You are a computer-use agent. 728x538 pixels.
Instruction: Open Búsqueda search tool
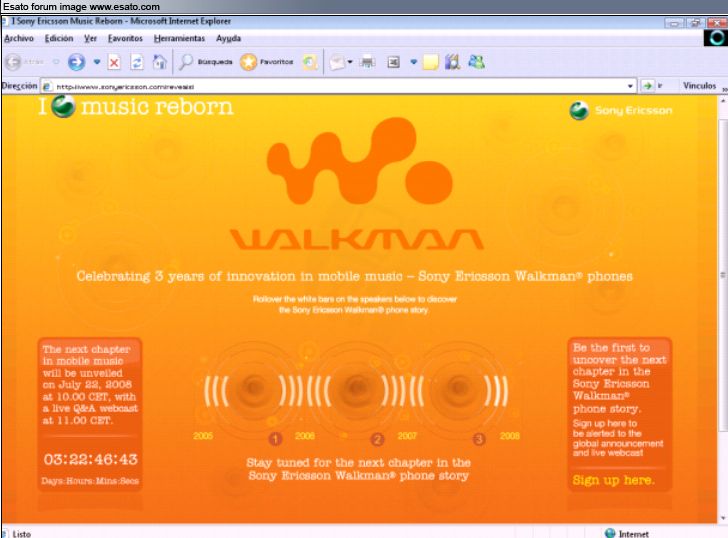pyautogui.click(x=205, y=62)
